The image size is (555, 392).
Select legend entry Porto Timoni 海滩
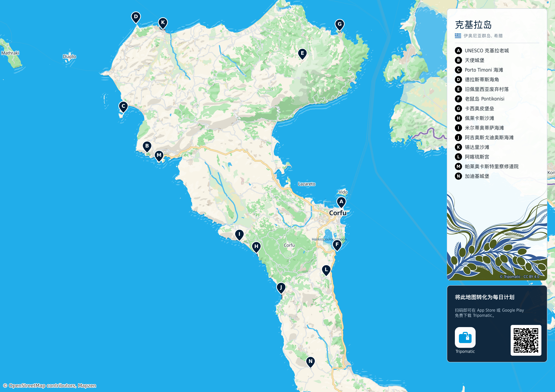484,70
